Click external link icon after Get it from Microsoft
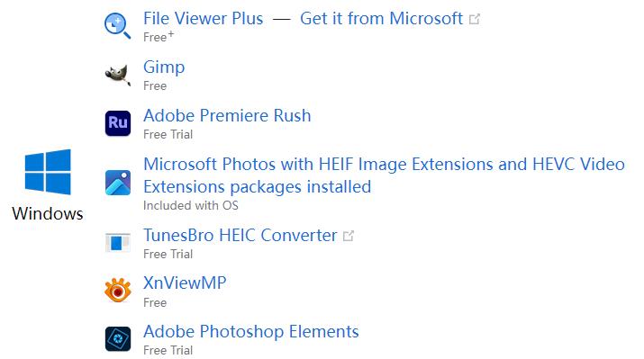This screenshot has width=644, height=359. coord(475,19)
